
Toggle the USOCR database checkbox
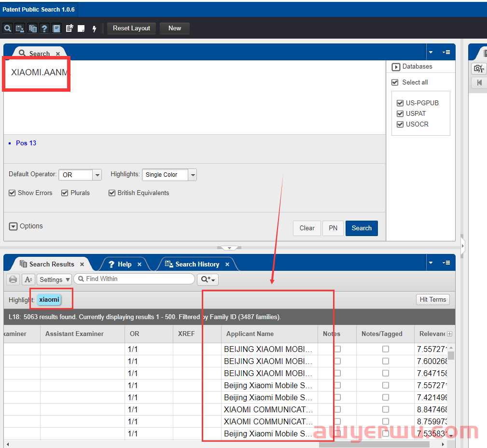(x=400, y=124)
